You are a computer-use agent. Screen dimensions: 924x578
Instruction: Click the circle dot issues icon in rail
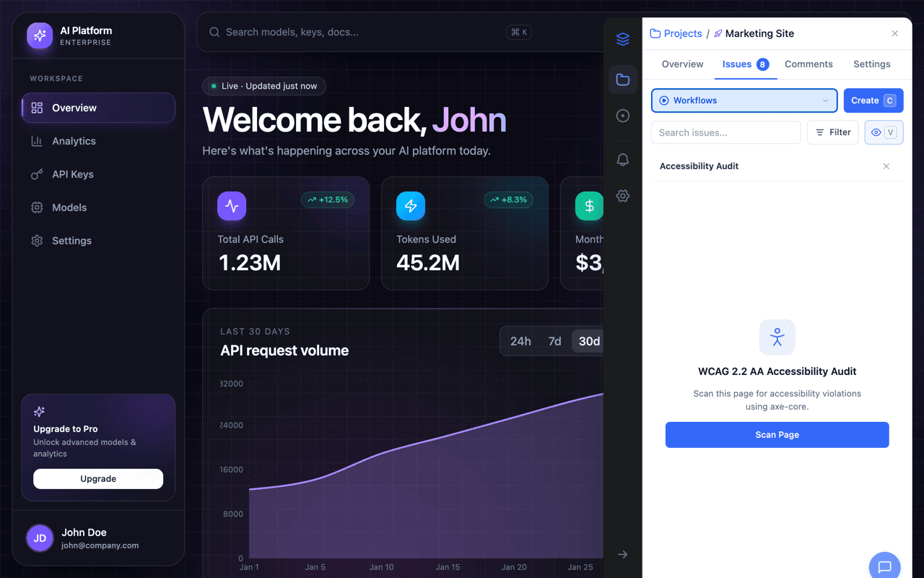[x=623, y=116]
